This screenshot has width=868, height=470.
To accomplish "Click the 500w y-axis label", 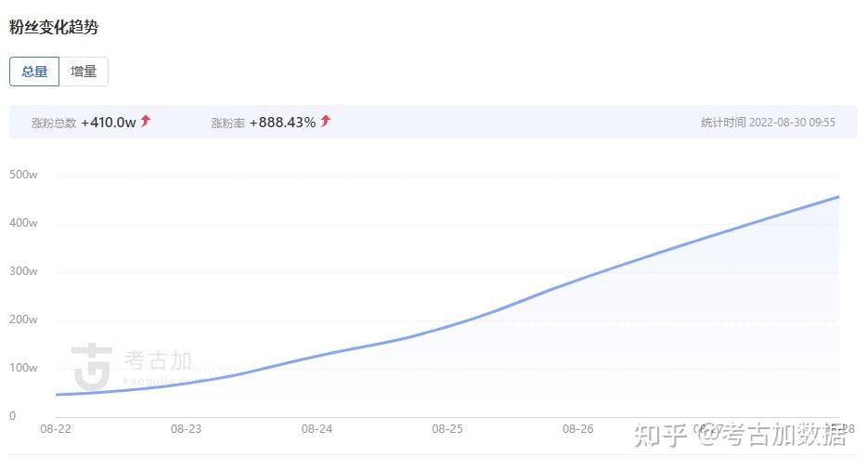I will pyautogui.click(x=23, y=175).
